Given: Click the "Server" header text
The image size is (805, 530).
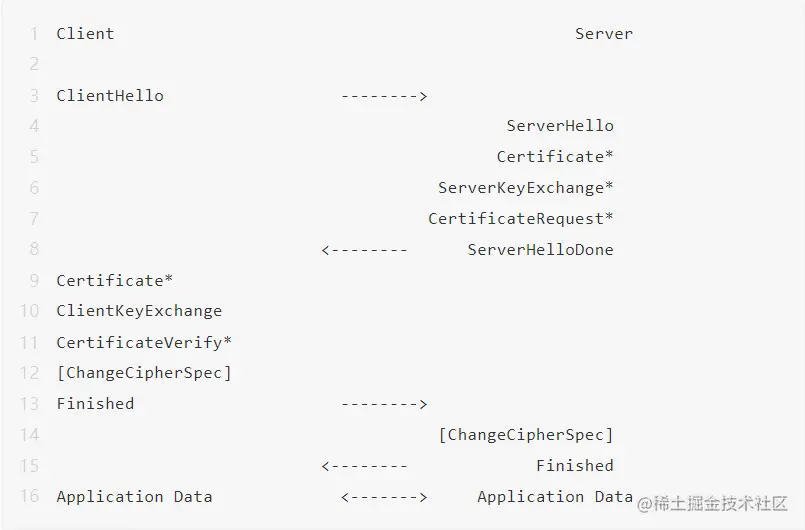Looking at the screenshot, I should tap(603, 34).
